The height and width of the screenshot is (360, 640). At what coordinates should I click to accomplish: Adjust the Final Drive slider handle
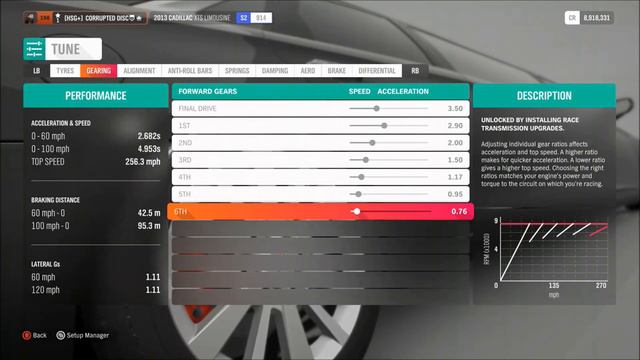[377, 109]
